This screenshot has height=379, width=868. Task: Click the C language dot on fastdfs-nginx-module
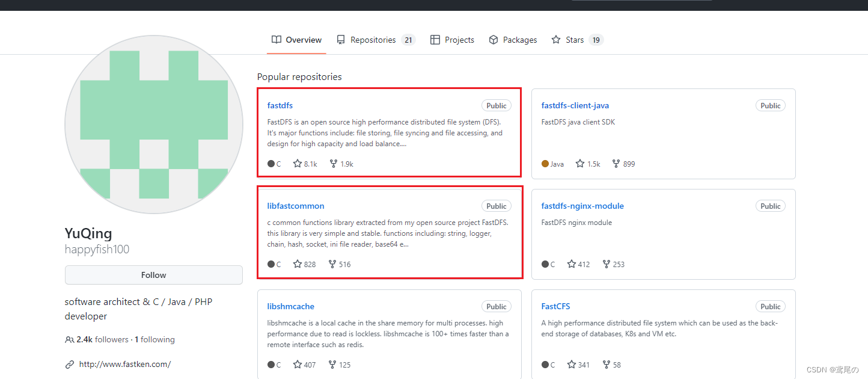coord(545,264)
